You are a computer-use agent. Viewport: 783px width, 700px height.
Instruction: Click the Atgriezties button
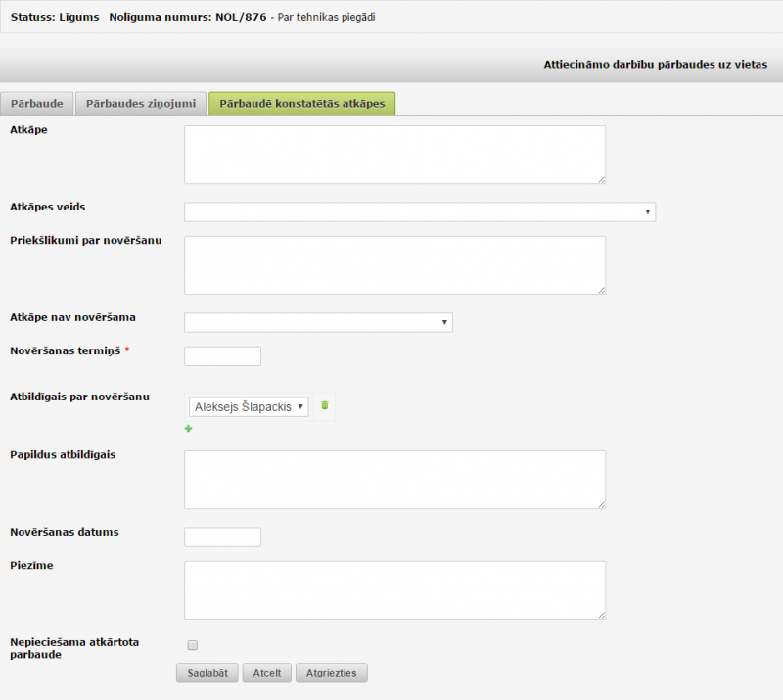point(332,673)
